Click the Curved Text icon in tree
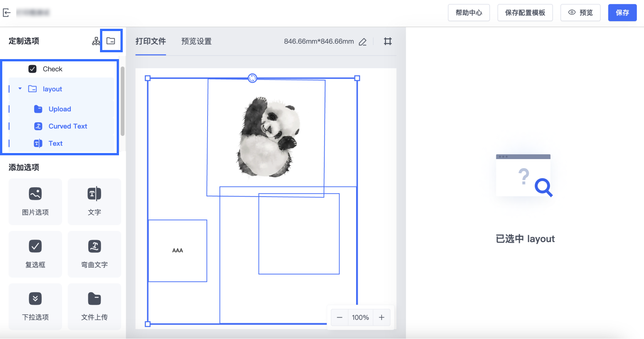The image size is (644, 339). tap(38, 126)
